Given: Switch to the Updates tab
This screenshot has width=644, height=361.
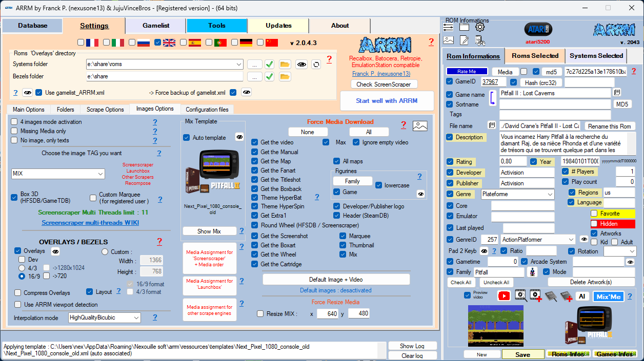Looking at the screenshot, I should click(278, 26).
